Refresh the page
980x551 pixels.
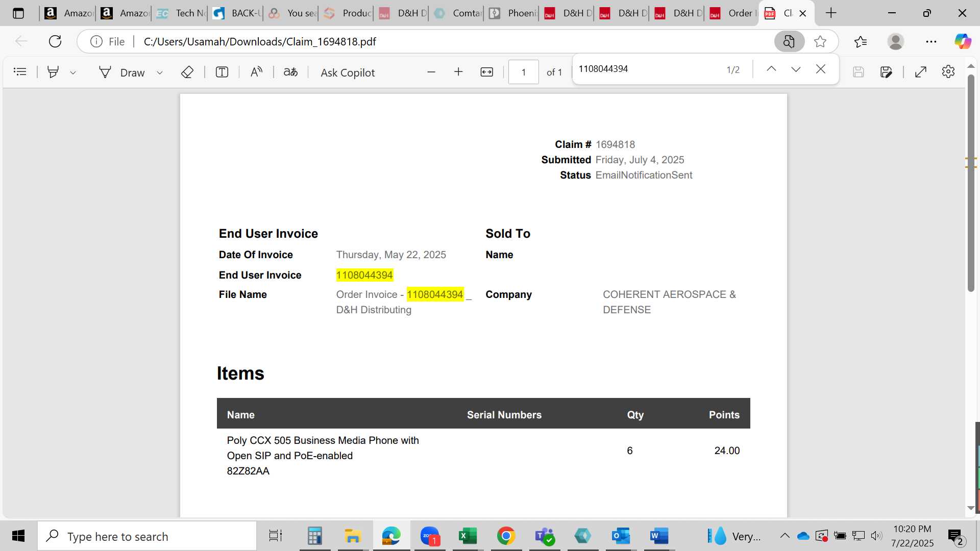point(55,41)
